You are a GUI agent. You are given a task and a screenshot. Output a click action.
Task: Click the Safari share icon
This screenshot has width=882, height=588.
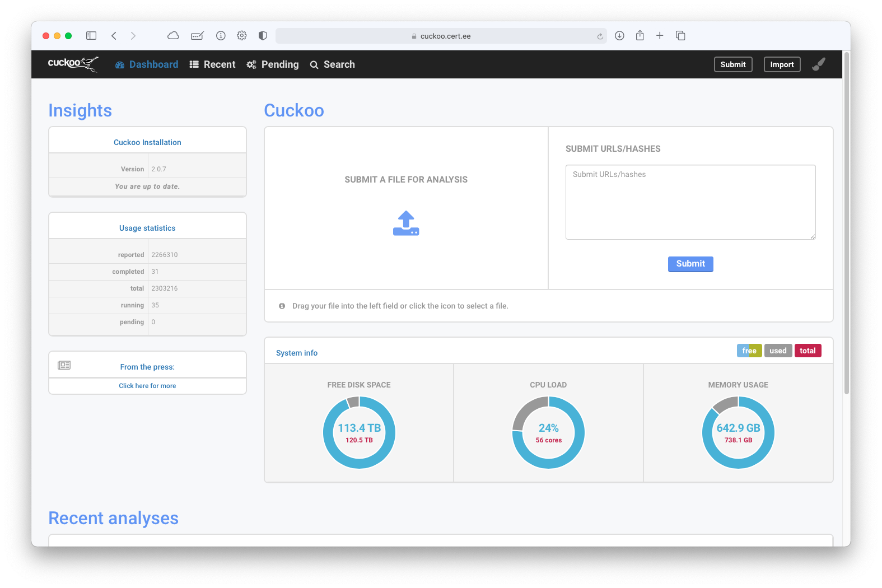click(640, 35)
